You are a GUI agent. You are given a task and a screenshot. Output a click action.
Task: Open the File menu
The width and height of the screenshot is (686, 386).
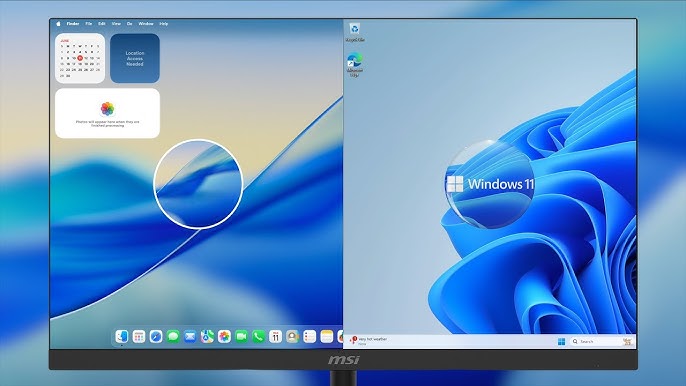click(x=88, y=24)
